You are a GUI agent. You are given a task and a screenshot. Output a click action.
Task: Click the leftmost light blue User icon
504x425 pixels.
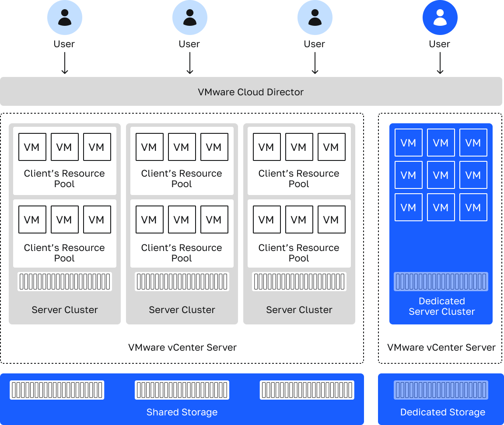click(65, 17)
